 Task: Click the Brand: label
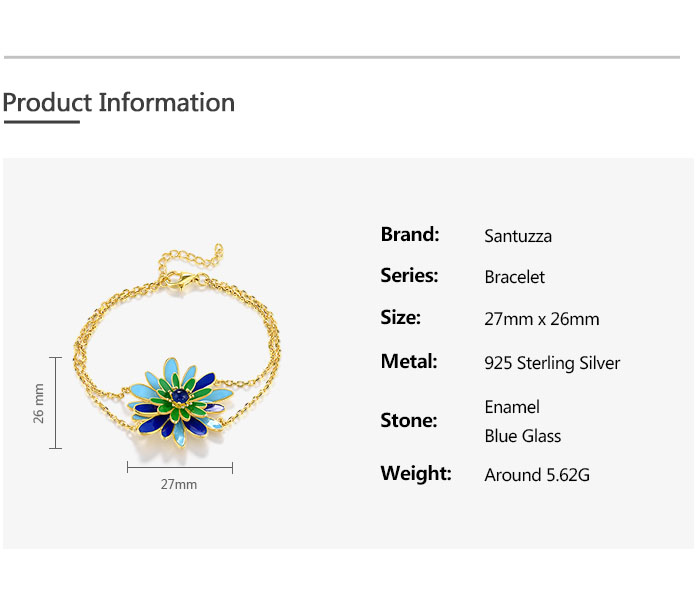pos(410,235)
